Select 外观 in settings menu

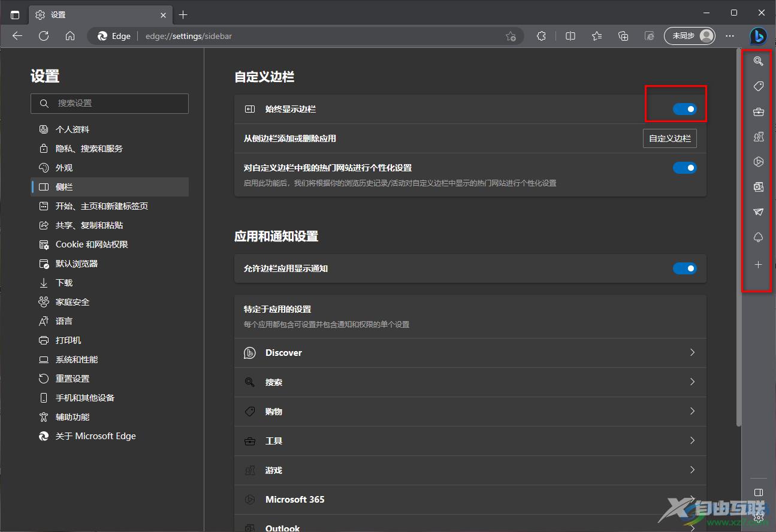pyautogui.click(x=110, y=168)
